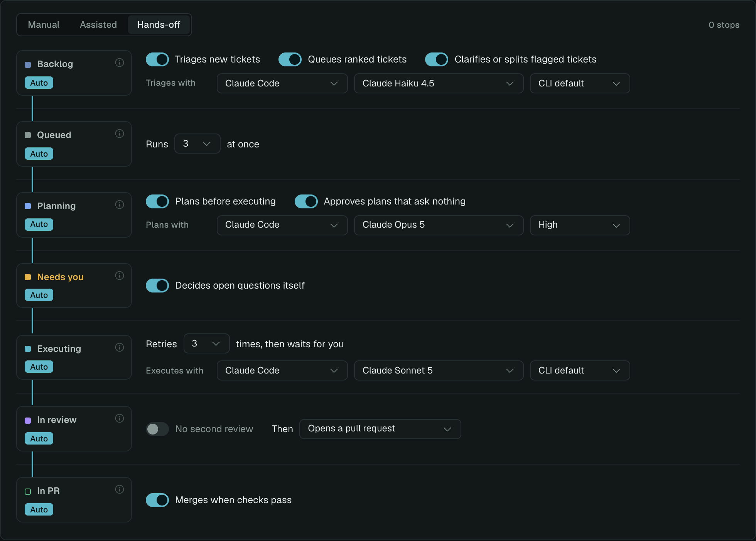Open the Backlog stage info icon
Image resolution: width=756 pixels, height=541 pixels.
[x=120, y=63]
